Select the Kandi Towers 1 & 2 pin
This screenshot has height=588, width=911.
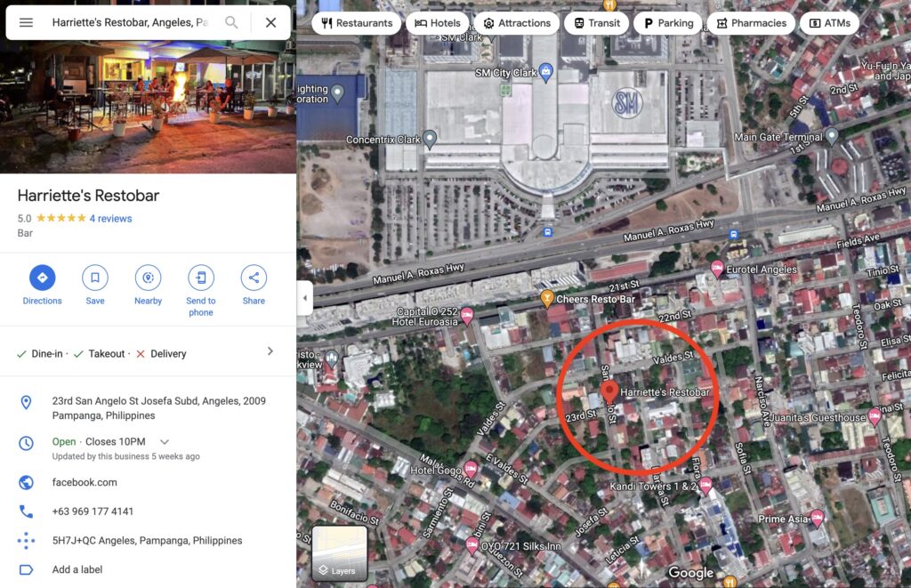click(705, 485)
